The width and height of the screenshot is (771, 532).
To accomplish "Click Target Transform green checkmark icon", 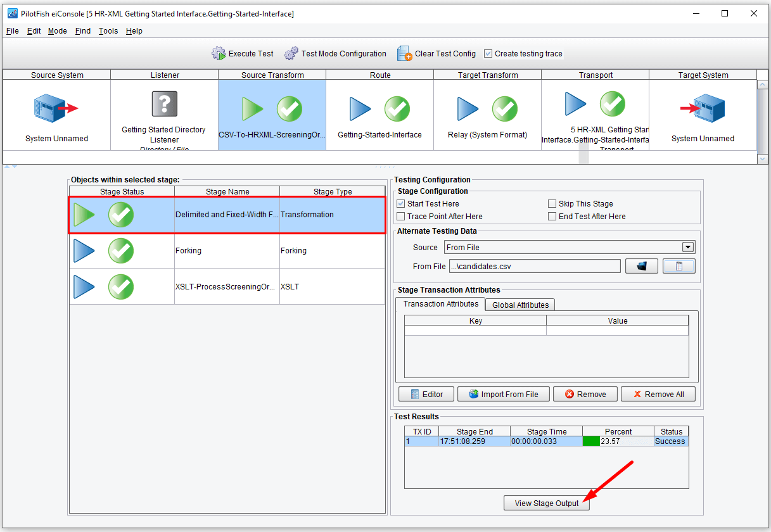I will tap(505, 109).
